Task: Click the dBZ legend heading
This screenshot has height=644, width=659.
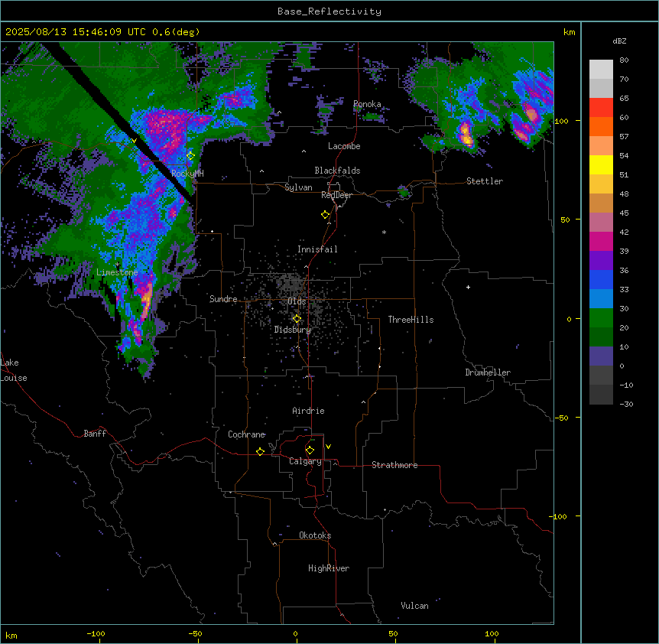Action: pos(619,41)
